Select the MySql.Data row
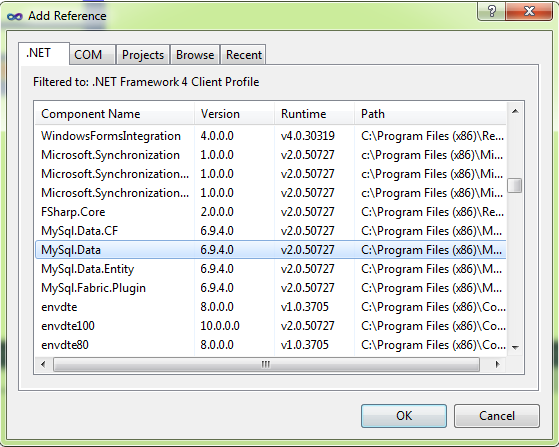 pos(270,250)
